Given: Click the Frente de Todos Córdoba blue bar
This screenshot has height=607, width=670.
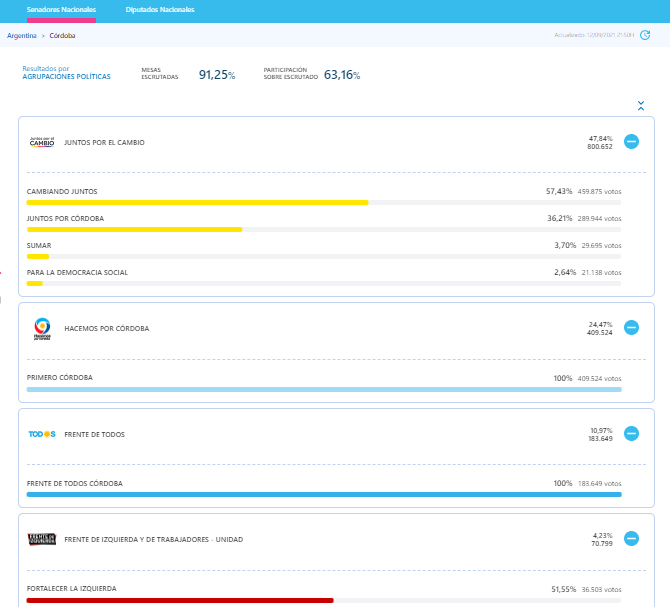Looking at the screenshot, I should [x=323, y=494].
